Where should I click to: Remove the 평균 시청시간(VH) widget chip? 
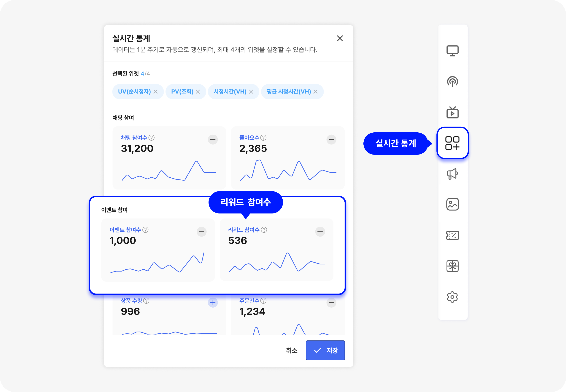315,92
